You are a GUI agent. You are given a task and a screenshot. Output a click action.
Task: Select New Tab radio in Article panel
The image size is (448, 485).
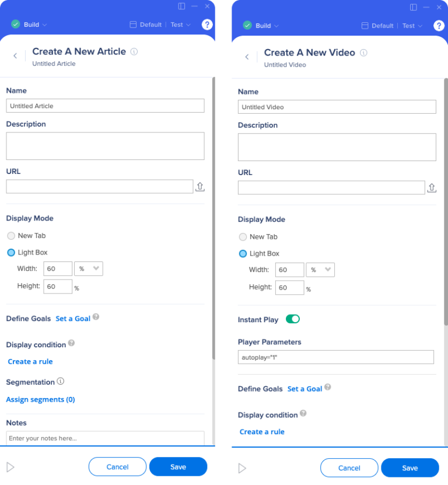point(11,236)
